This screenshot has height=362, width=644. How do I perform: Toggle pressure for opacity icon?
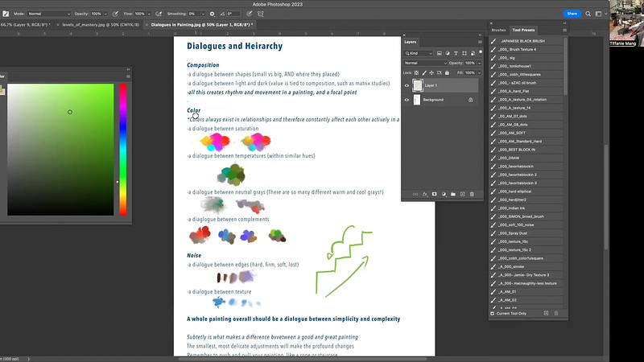click(115, 14)
